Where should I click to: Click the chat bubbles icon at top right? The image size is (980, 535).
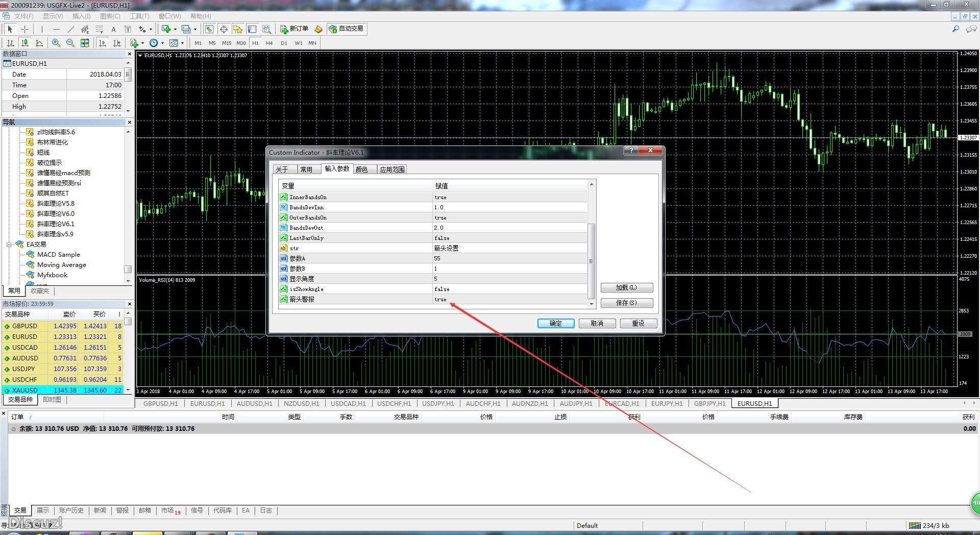[x=971, y=29]
